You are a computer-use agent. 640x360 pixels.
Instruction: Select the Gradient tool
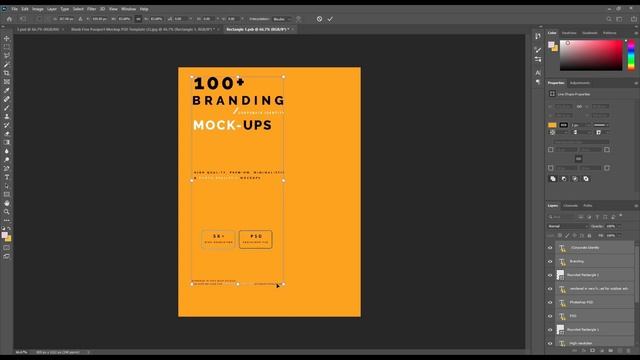[x=7, y=142]
